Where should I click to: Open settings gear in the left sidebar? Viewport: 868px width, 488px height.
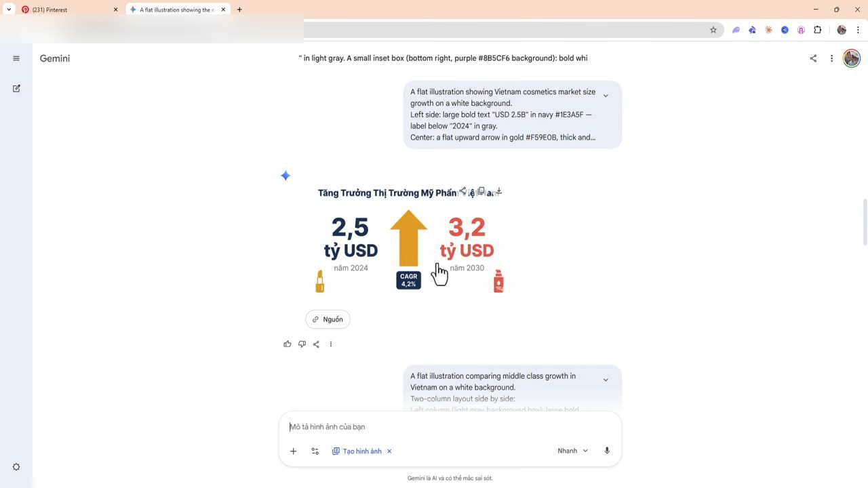pyautogui.click(x=16, y=467)
